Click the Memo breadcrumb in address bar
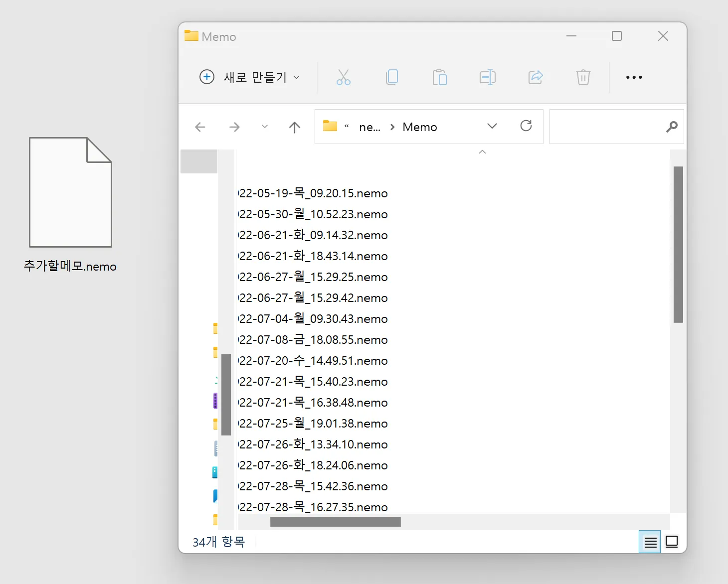The height and width of the screenshot is (584, 728). (x=419, y=127)
